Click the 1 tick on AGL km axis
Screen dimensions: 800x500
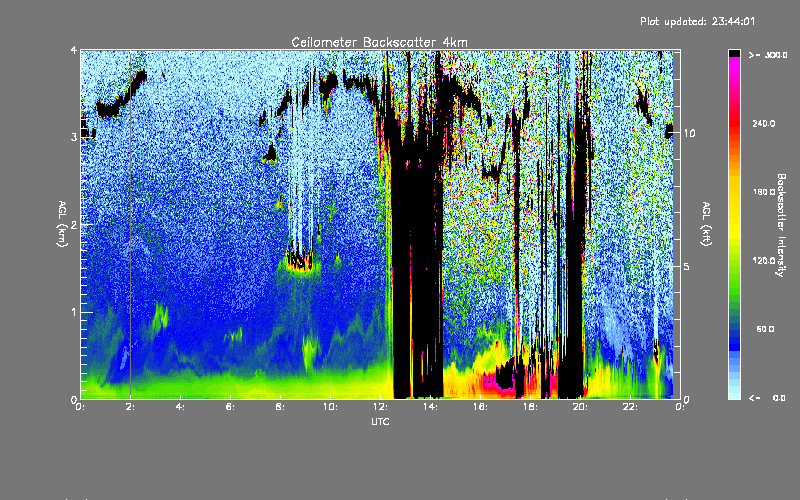click(x=74, y=312)
